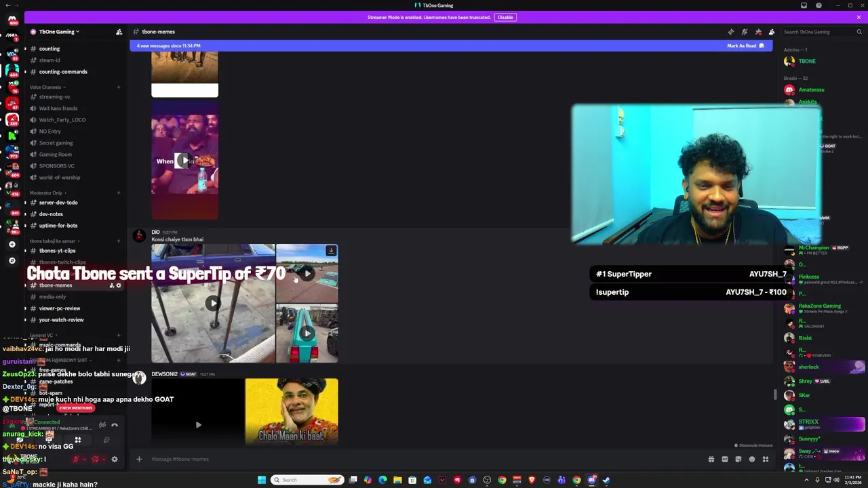Viewport: 868px width, 488px height.
Task: Open the steam-id channel
Action: pos(75,60)
